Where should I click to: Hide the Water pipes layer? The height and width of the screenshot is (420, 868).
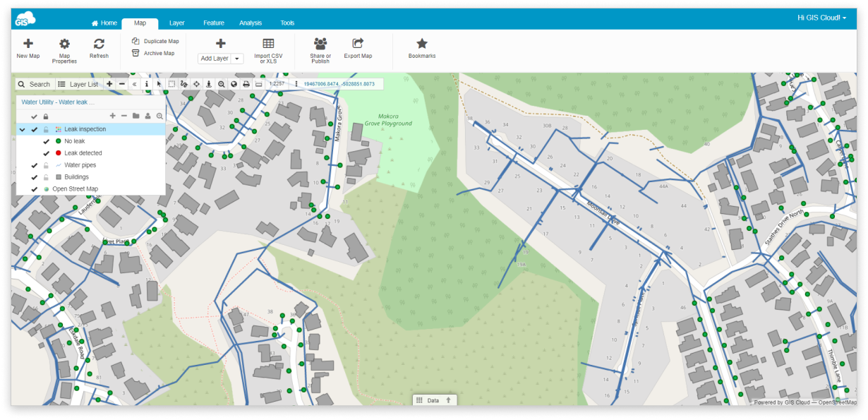click(34, 166)
